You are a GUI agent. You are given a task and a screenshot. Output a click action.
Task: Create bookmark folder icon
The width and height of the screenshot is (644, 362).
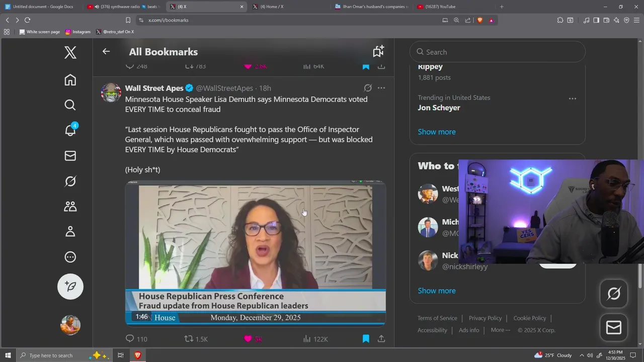point(378,51)
